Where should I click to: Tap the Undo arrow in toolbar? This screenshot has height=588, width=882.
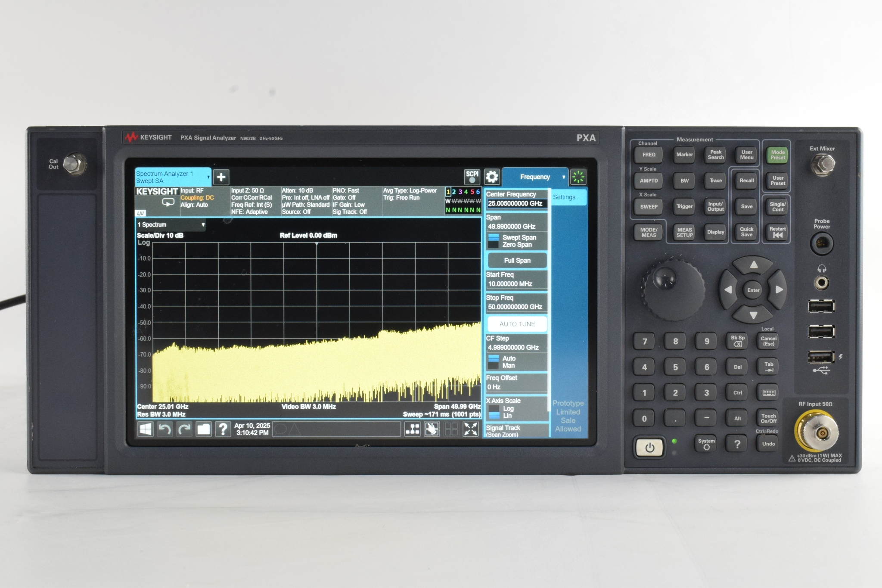165,429
